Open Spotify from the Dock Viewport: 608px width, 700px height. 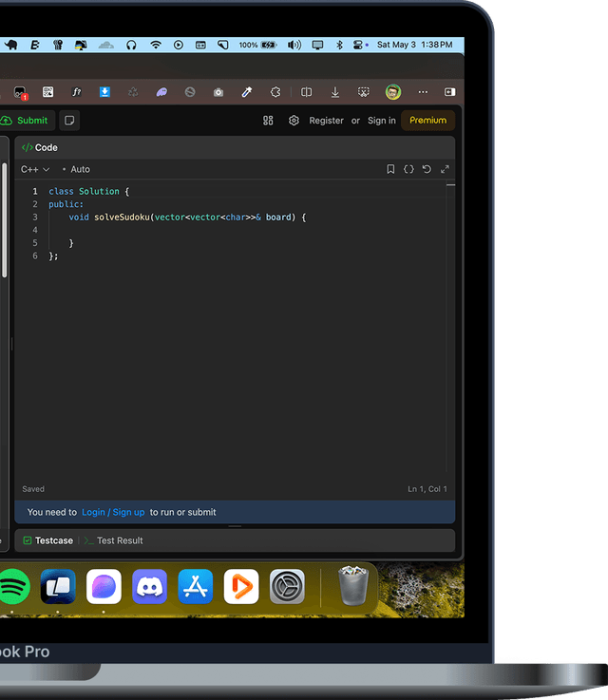pos(13,587)
